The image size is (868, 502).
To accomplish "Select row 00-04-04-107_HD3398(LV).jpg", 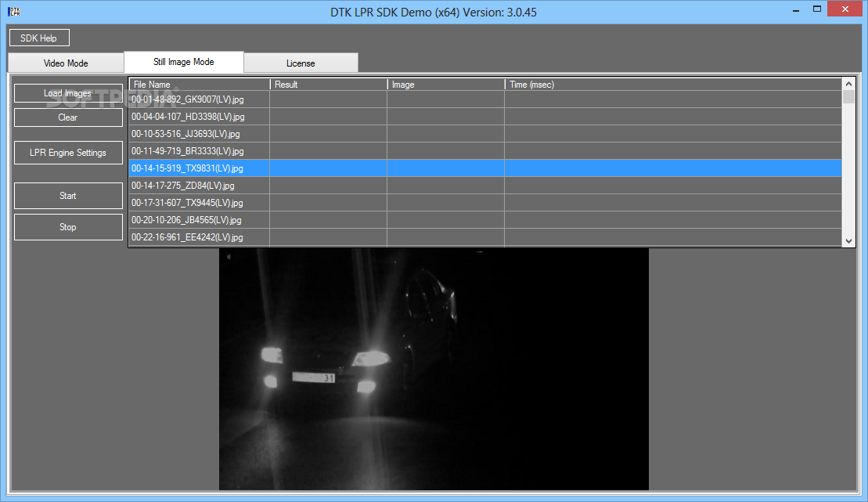I will click(485, 117).
